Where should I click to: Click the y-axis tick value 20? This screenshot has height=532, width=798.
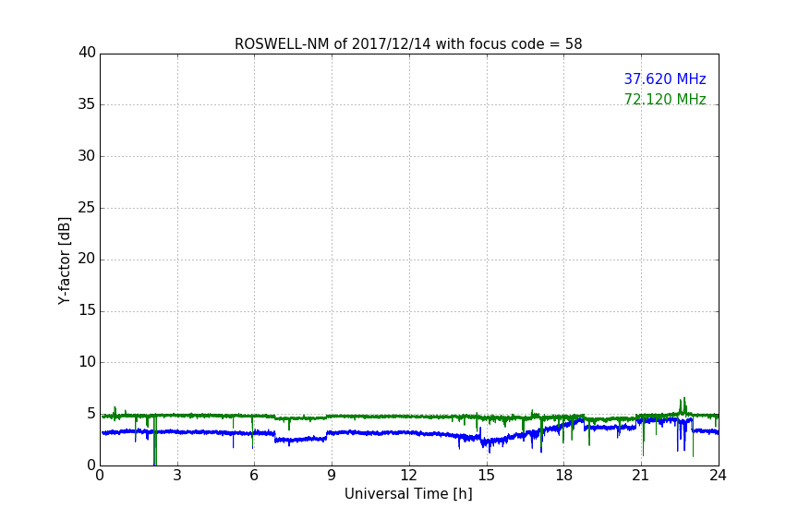(87, 259)
